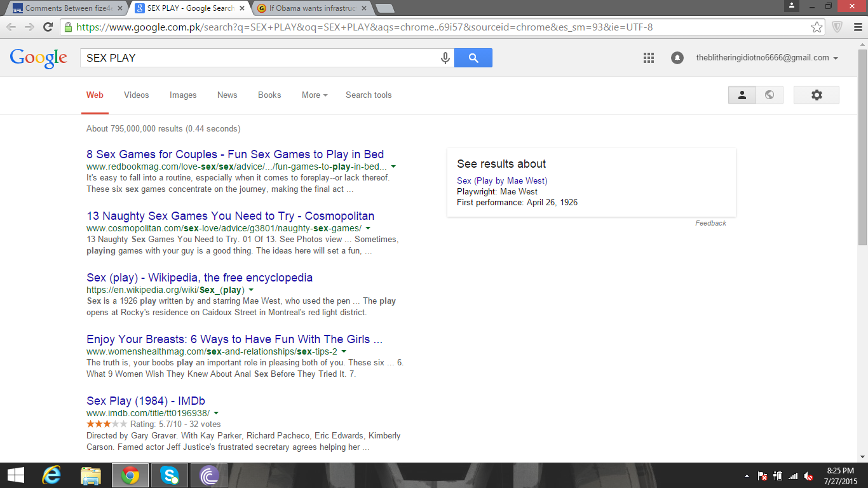Click the muted volume tray icon
Viewport: 868px width, 488px height.
808,476
